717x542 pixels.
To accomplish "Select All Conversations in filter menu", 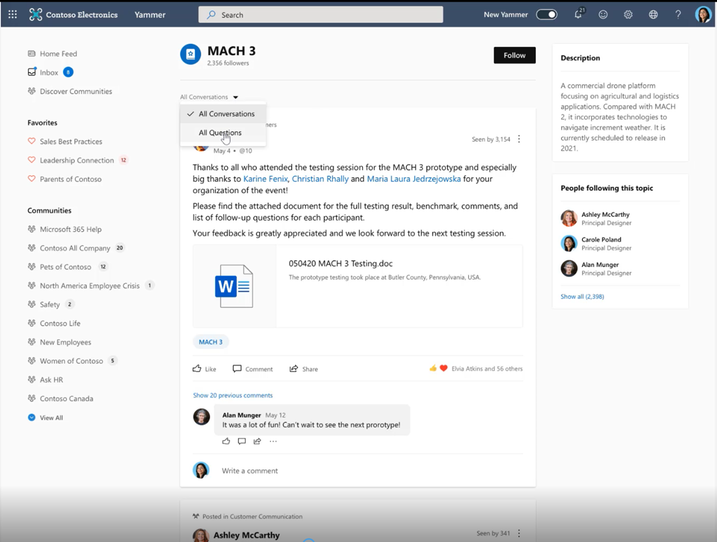I will [x=223, y=113].
